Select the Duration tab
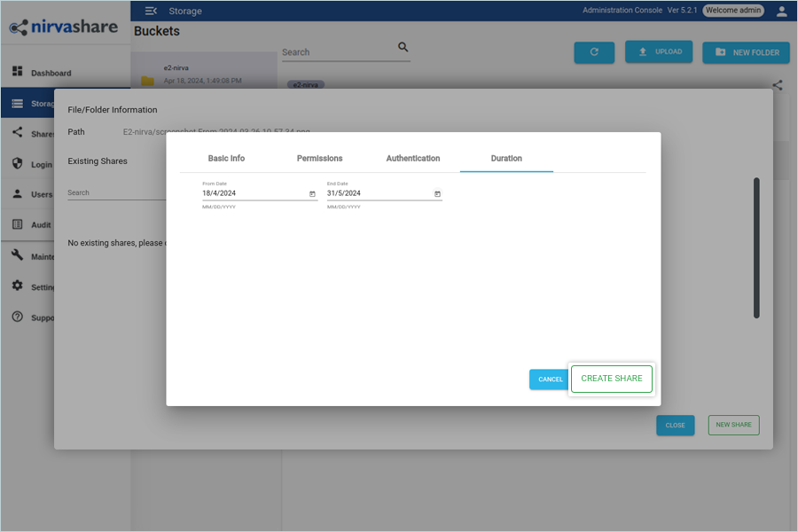 coord(506,159)
